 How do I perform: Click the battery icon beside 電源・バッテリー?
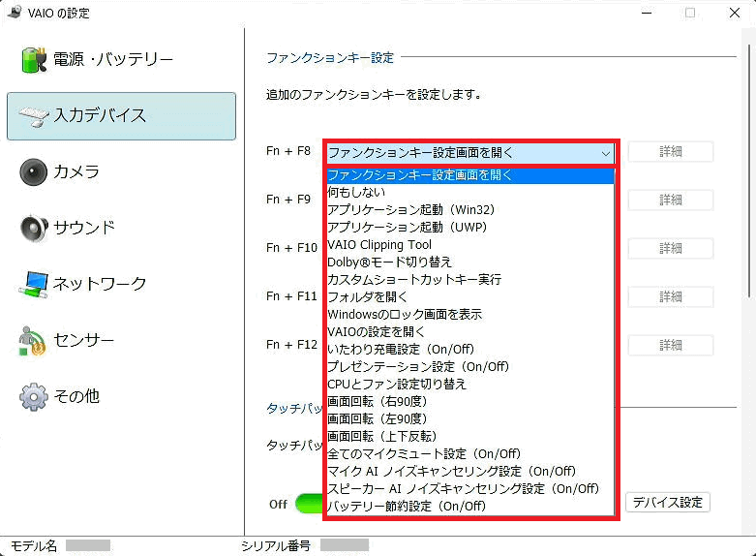click(34, 60)
